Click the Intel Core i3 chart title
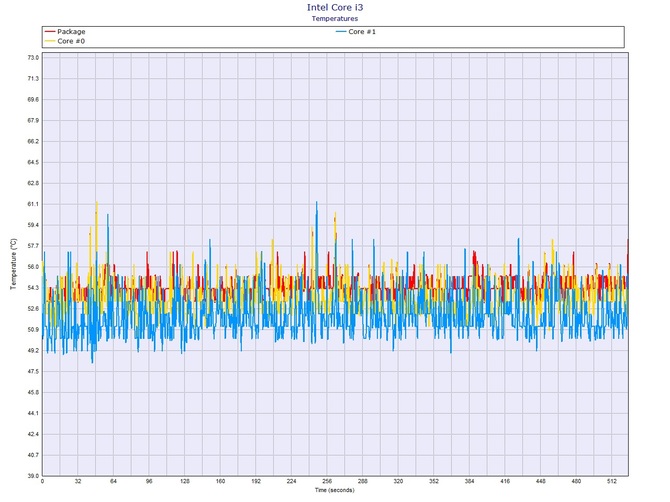Viewport: 670px width, 502px height. (x=335, y=7)
